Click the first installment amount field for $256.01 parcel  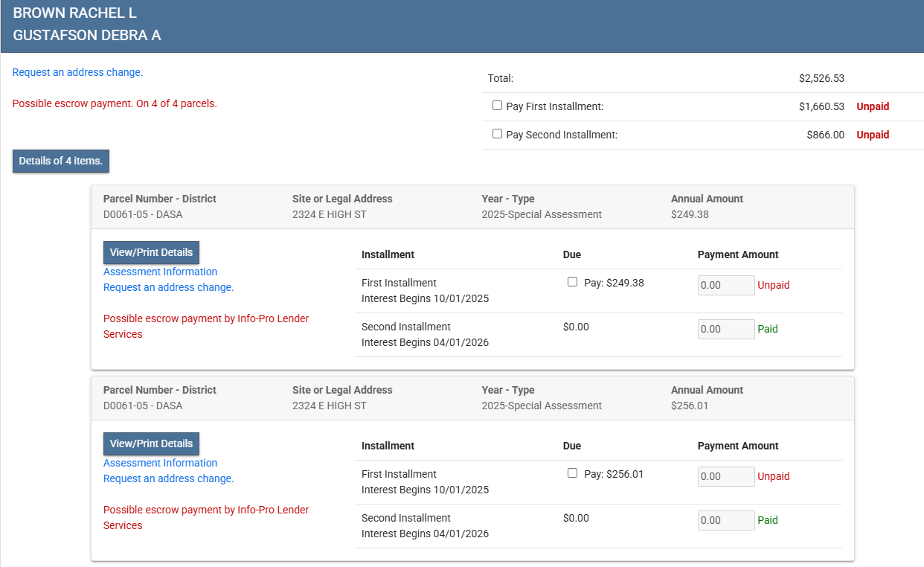725,477
